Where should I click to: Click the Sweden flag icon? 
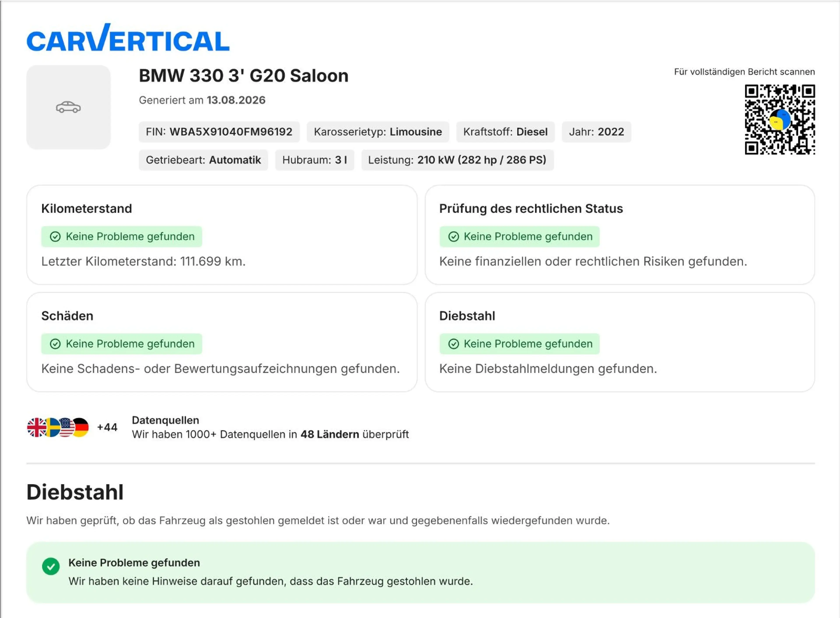click(x=52, y=427)
